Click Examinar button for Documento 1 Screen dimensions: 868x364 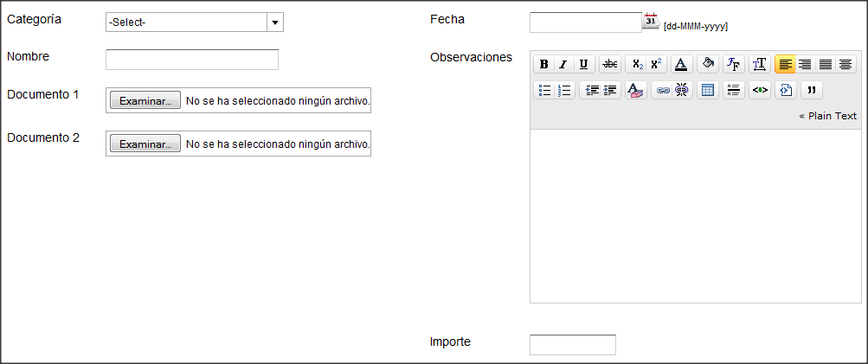(x=145, y=100)
